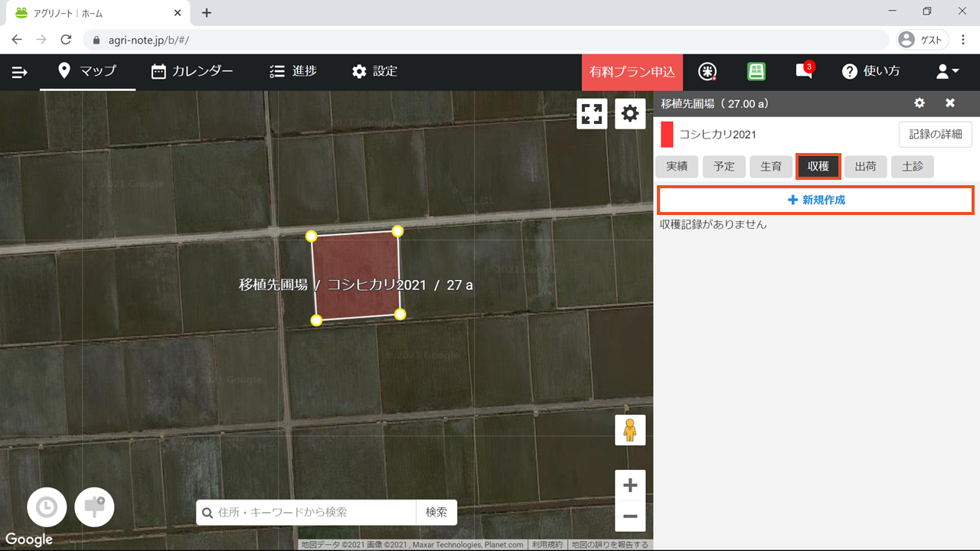Image resolution: width=980 pixels, height=551 pixels.
Task: Open the 記録の詳細 button
Action: pos(936,134)
